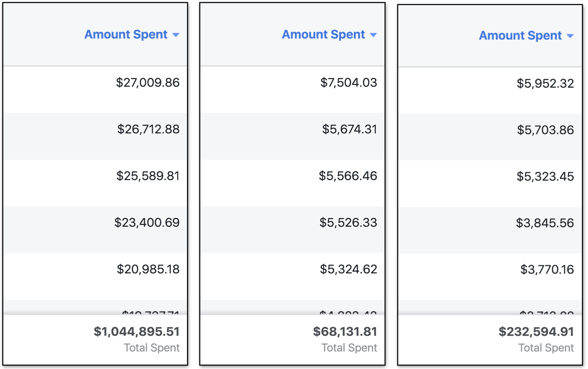
Task: Select the $20,985.18 amount row
Action: [148, 269]
